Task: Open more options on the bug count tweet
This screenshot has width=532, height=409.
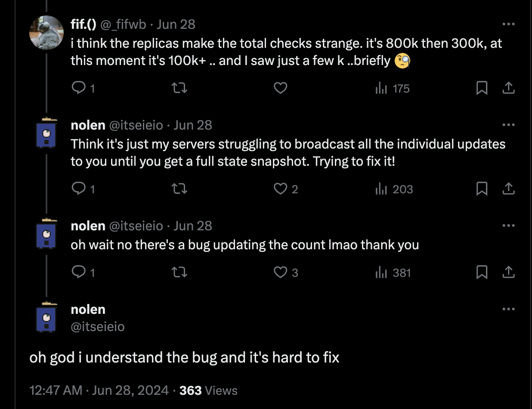Action: click(508, 225)
